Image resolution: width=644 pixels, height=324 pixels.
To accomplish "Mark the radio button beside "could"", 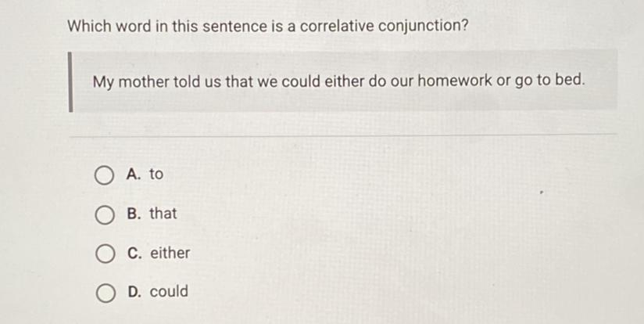I will pos(106,293).
